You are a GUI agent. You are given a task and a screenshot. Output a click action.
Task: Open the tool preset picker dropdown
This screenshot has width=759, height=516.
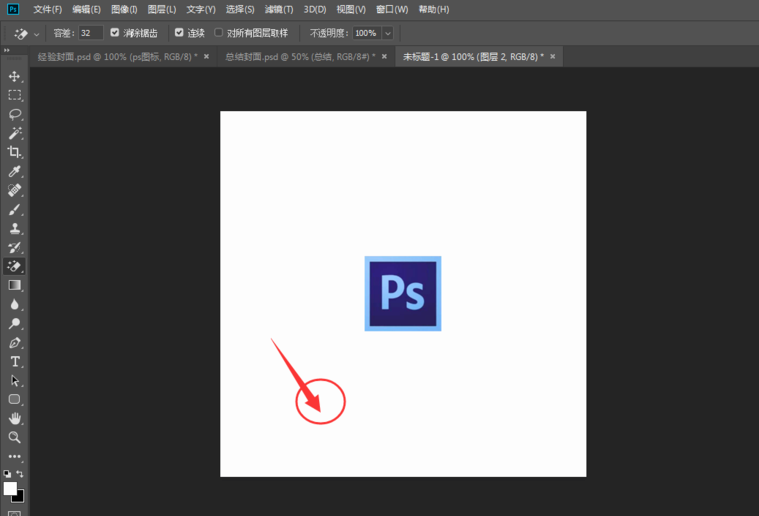click(36, 34)
